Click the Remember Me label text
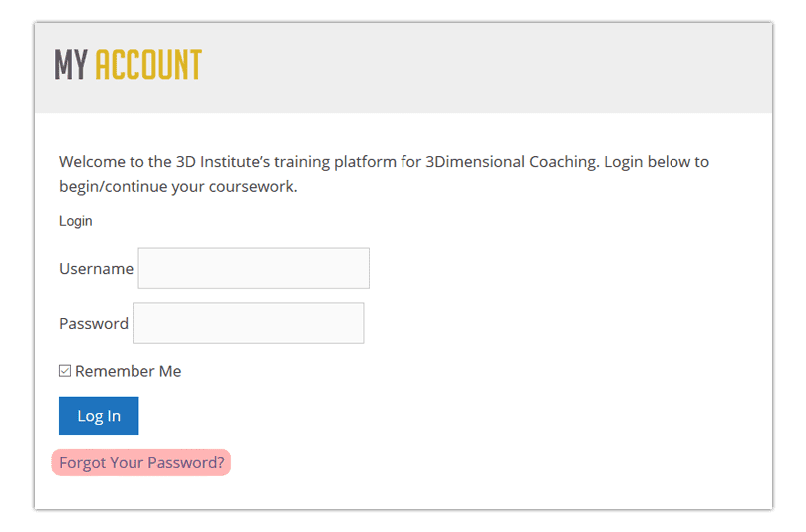Image resolution: width=806 pixels, height=532 pixels. tap(129, 371)
